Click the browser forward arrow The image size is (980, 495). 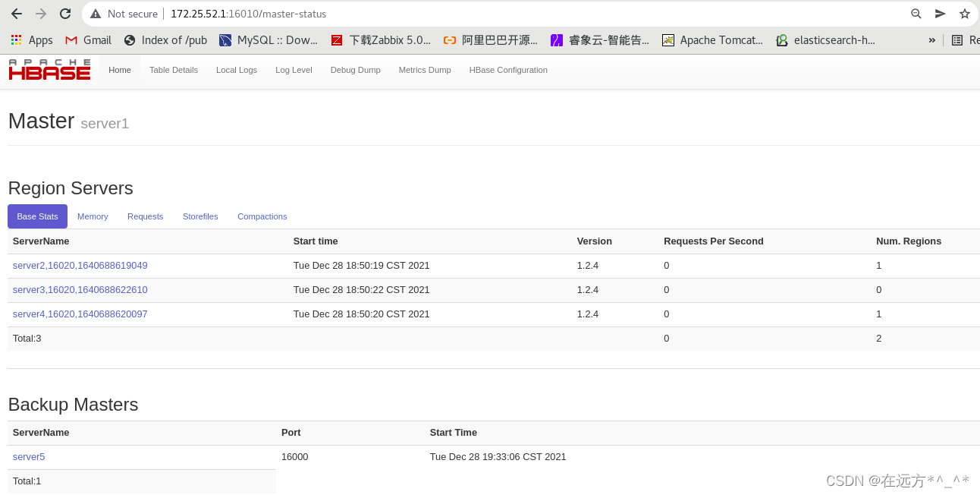[x=41, y=14]
